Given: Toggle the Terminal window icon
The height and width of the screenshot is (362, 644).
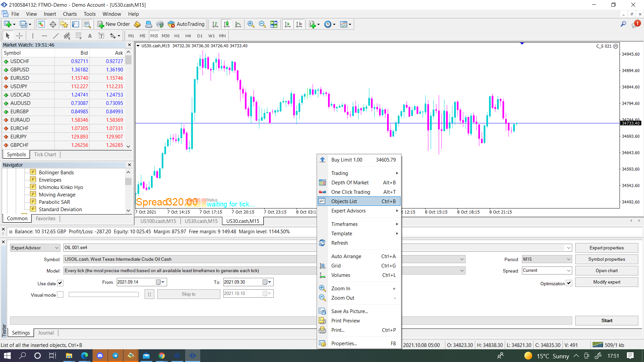Looking at the screenshot, I should (76, 24).
